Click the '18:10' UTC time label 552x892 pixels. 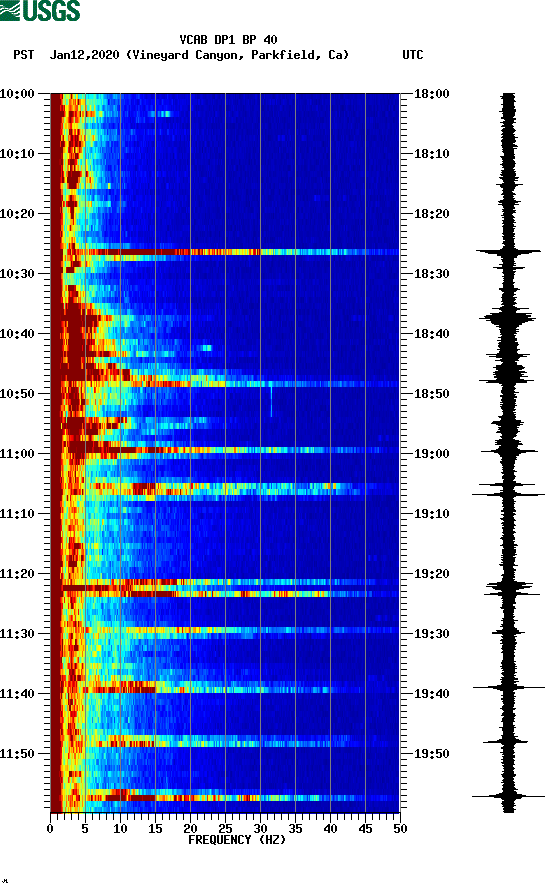[x=431, y=154]
